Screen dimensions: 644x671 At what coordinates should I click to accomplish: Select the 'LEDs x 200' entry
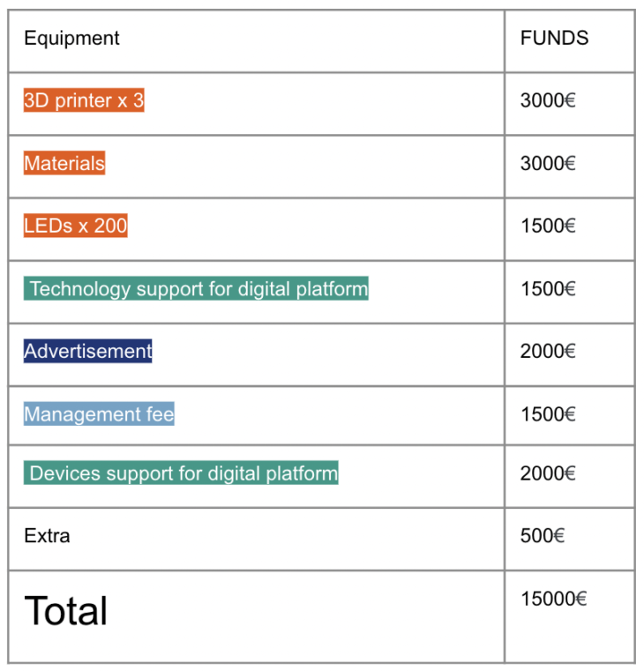(76, 226)
